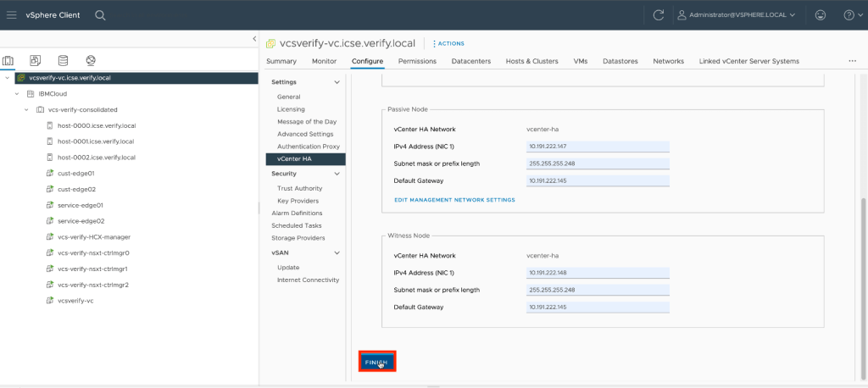Viewport: 868px width, 388px height.
Task: Switch to the Permissions tab
Action: 417,62
